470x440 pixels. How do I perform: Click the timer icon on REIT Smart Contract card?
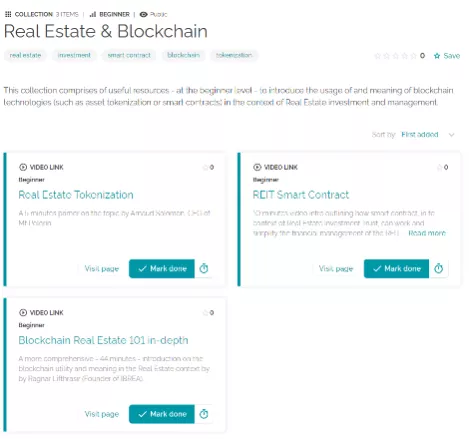pyautogui.click(x=438, y=268)
